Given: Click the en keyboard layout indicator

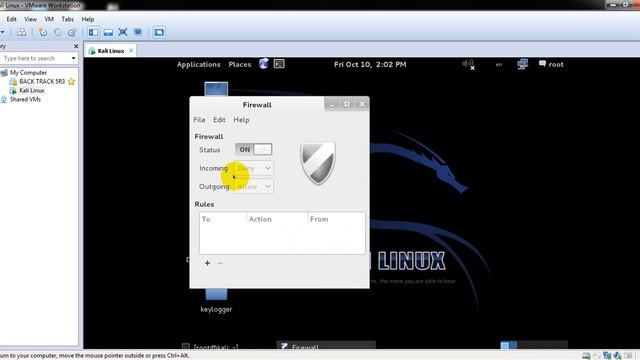Looking at the screenshot, I should point(499,64).
